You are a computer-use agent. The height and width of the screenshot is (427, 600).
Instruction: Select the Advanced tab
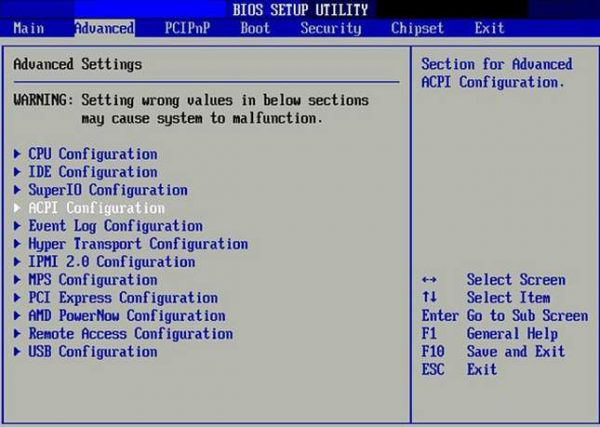point(104,28)
